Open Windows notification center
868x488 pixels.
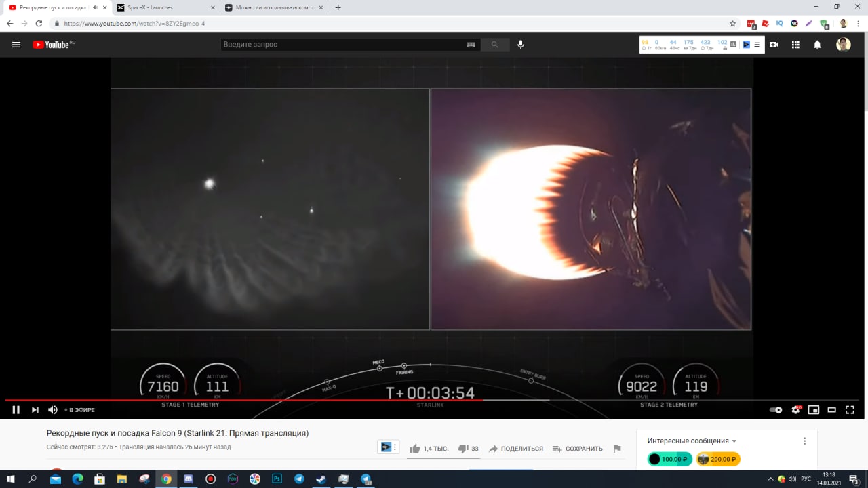854,479
